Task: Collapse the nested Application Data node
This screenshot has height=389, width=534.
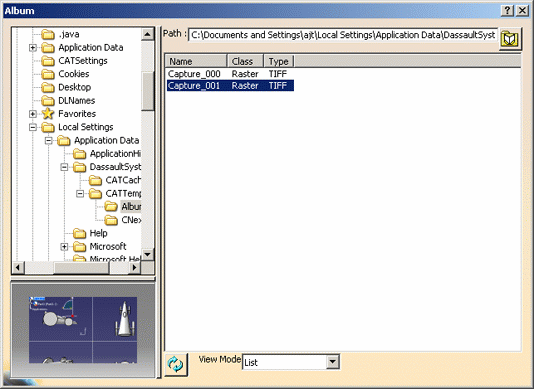Action: pos(49,140)
